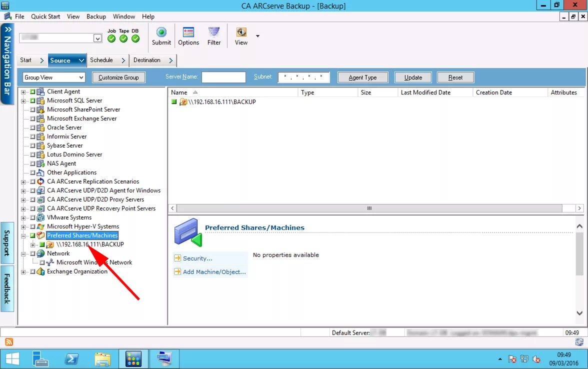Check the Tape status green indicator
This screenshot has height=369, width=588.
click(123, 38)
